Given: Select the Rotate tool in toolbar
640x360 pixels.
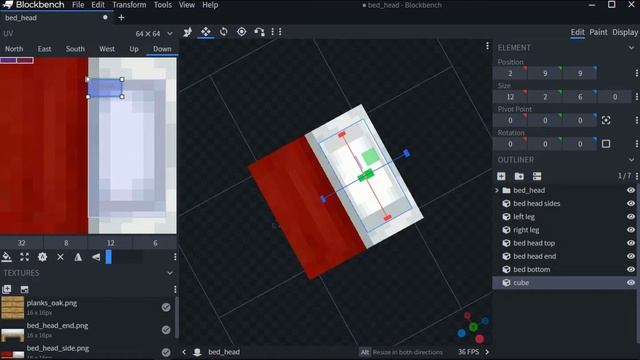Looking at the screenshot, I should click(x=224, y=32).
